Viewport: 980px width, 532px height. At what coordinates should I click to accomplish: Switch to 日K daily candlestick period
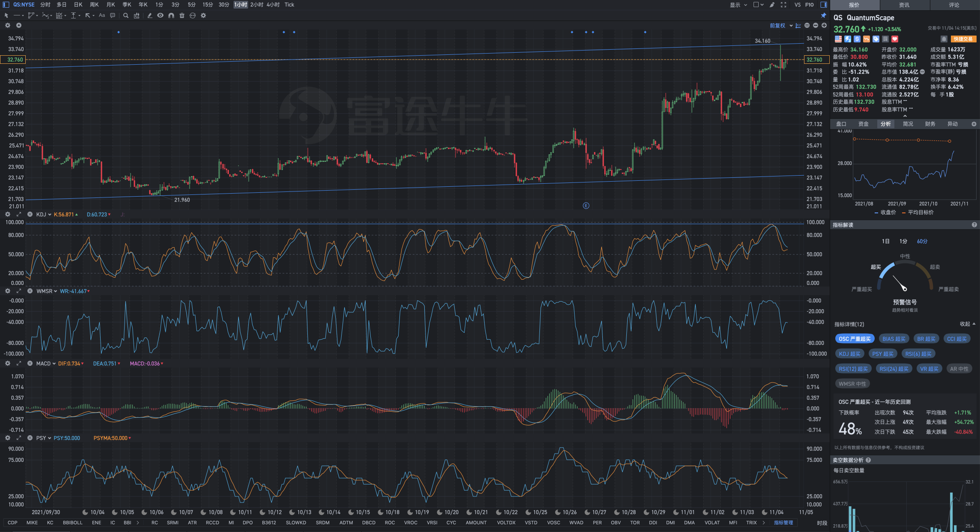pos(78,5)
